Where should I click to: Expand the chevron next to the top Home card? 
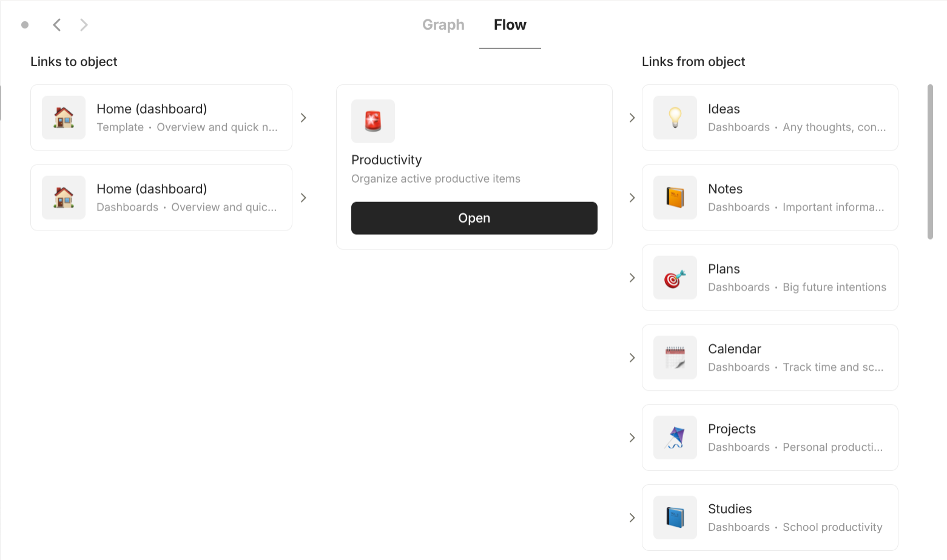pyautogui.click(x=303, y=118)
